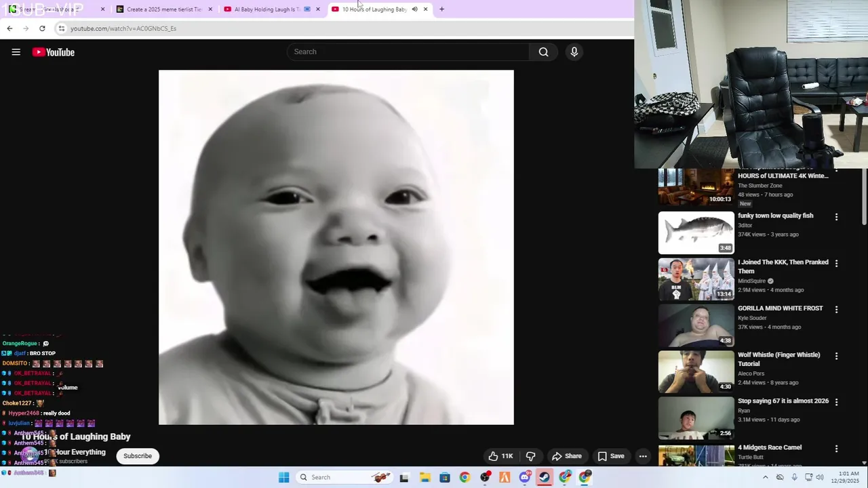Close the meme tierlist tab
Screen dimensions: 868x488
click(x=210, y=9)
